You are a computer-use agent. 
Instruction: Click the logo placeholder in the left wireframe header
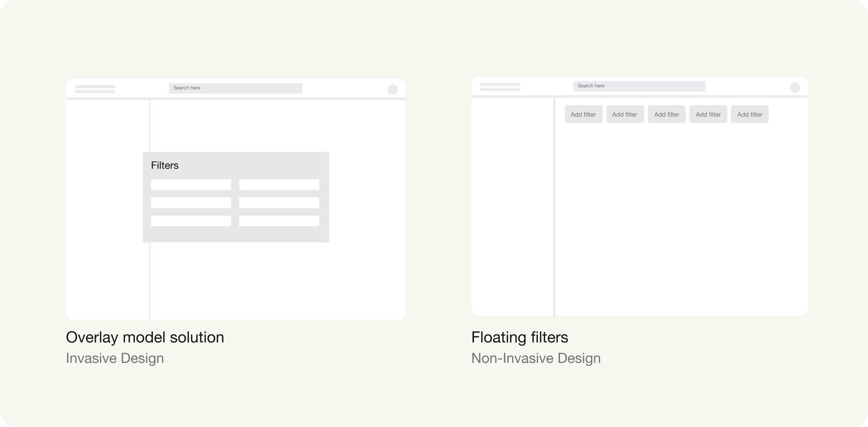coord(95,89)
